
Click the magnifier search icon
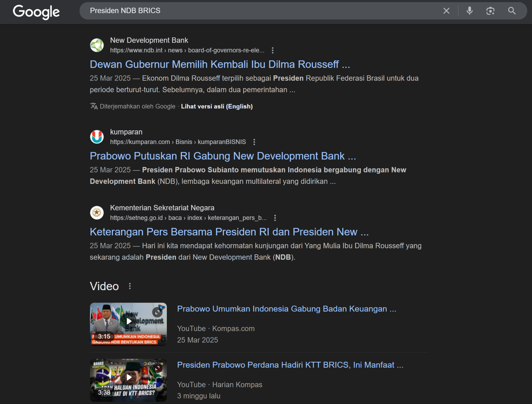(x=512, y=11)
